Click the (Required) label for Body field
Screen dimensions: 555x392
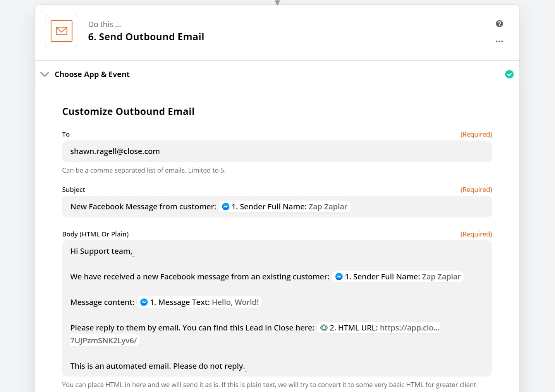click(x=476, y=234)
